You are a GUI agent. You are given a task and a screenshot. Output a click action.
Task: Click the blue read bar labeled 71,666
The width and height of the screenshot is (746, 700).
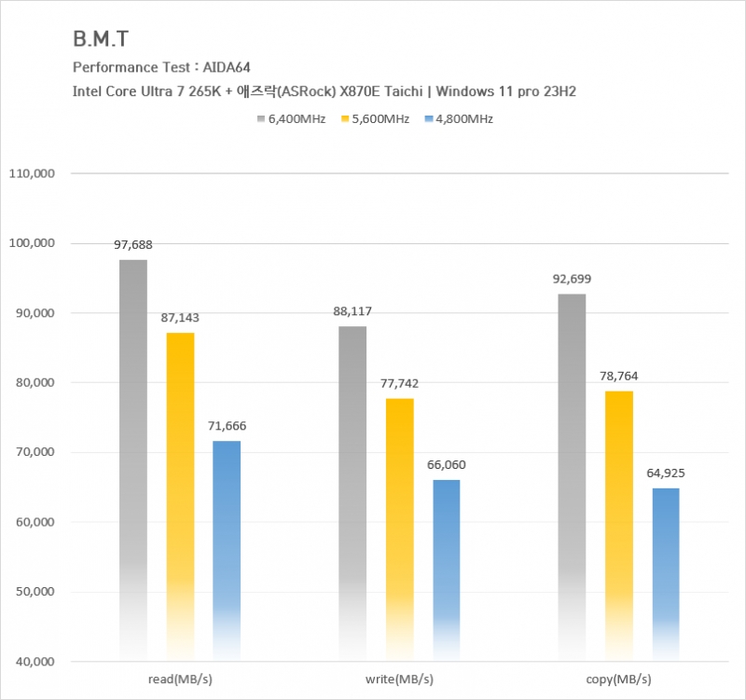click(227, 551)
